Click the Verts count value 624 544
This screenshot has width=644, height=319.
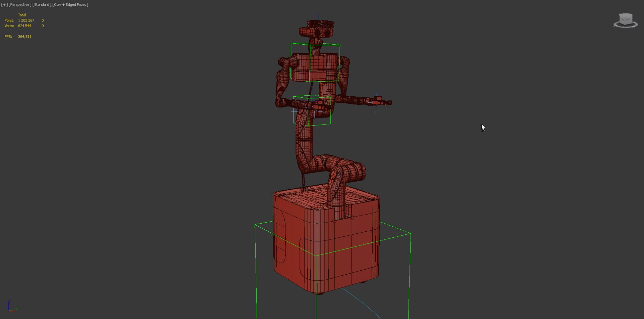[x=24, y=26]
